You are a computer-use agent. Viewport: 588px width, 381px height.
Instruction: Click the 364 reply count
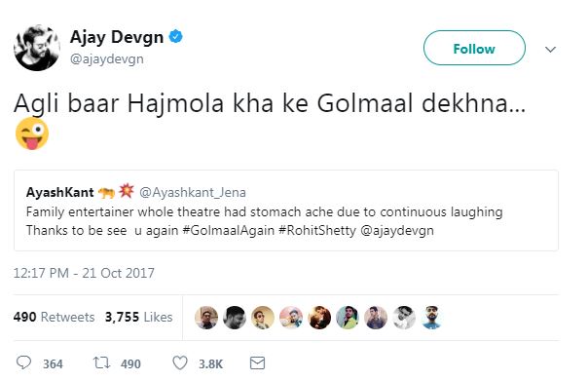point(53,363)
